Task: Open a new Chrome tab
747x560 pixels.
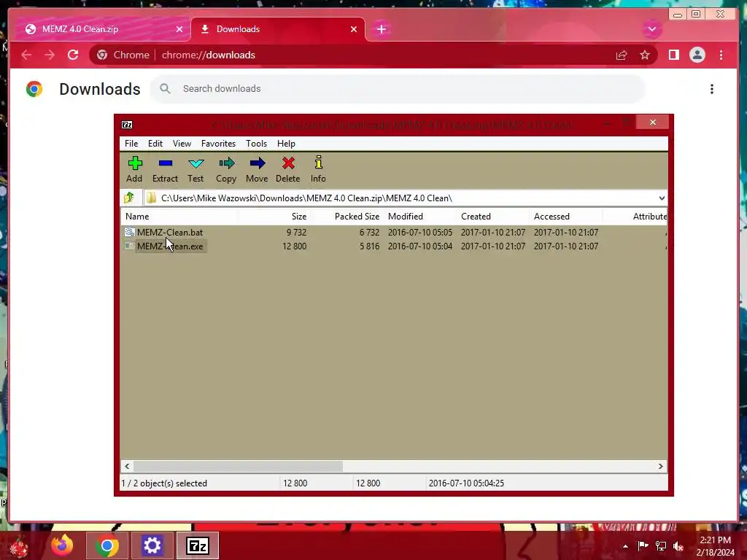Action: [x=381, y=29]
